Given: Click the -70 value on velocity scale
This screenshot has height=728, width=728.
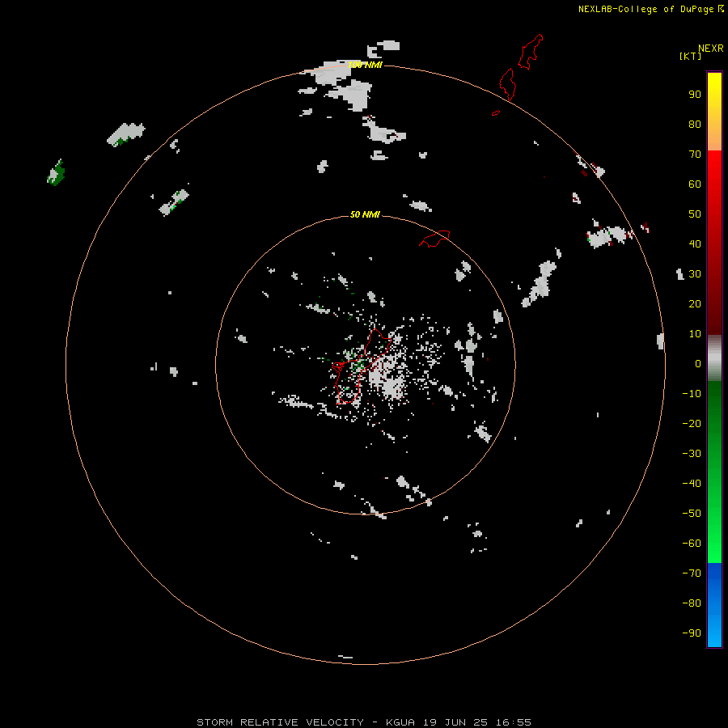Looking at the screenshot, I should 692,574.
